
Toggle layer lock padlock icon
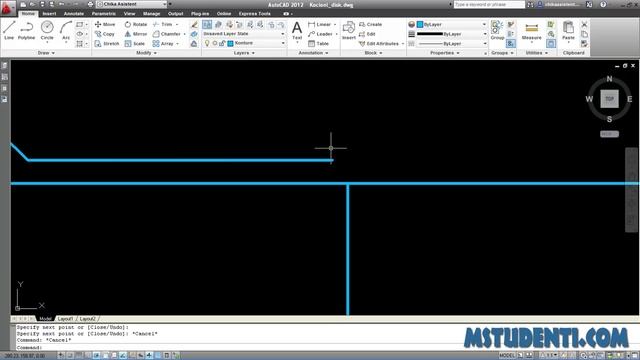coord(222,43)
